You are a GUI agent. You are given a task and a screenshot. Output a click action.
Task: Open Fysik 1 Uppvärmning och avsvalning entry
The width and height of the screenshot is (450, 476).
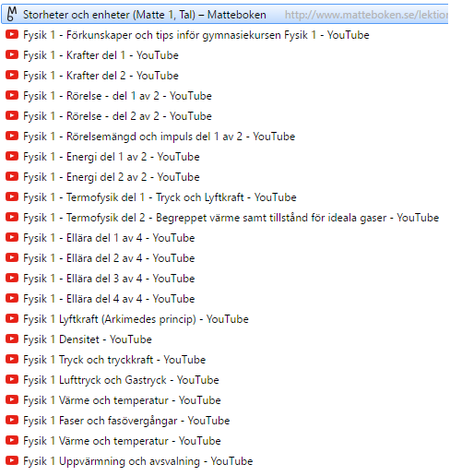[x=138, y=461]
